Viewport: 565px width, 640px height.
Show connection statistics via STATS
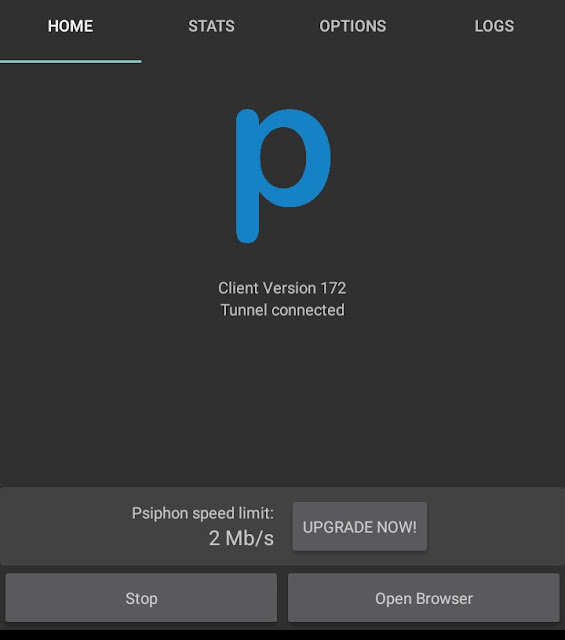(x=211, y=26)
